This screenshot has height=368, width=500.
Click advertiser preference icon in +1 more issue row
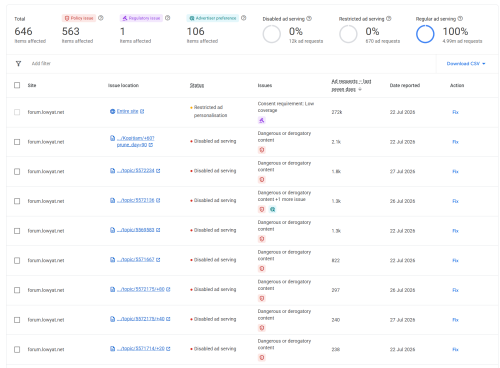coord(272,209)
